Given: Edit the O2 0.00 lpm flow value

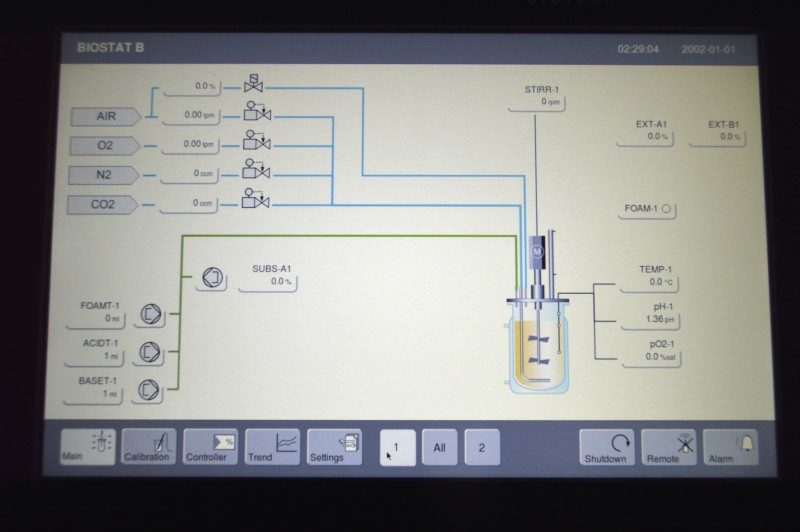Looking at the screenshot, I should (x=190, y=145).
